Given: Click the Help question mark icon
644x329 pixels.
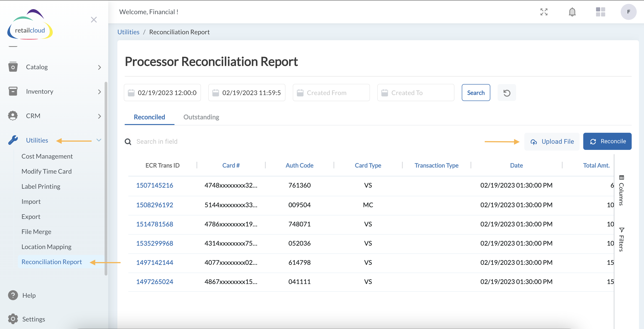Looking at the screenshot, I should 13,295.
